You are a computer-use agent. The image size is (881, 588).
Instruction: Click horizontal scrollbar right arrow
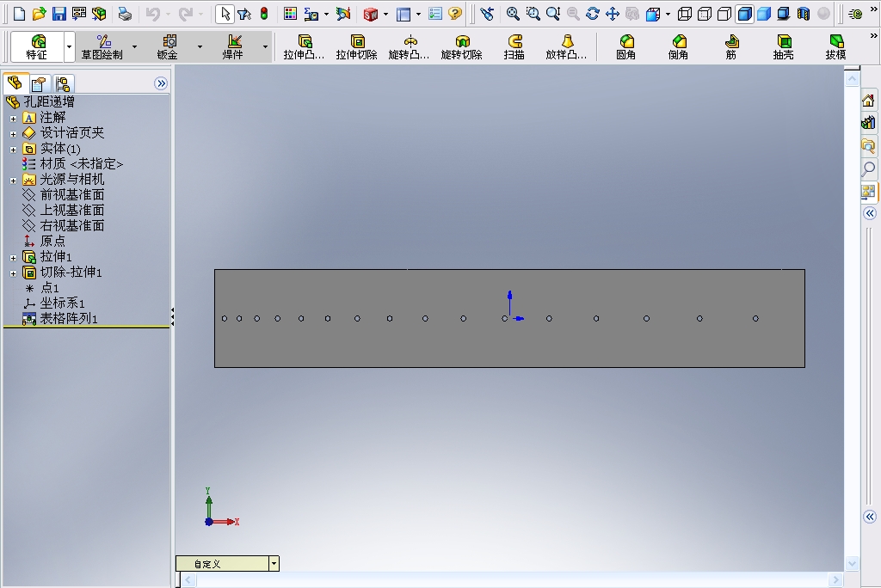(835, 579)
